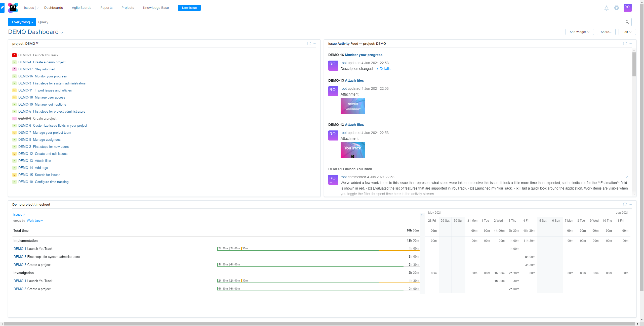Click the activity feed vertical scrollbar

634,64
